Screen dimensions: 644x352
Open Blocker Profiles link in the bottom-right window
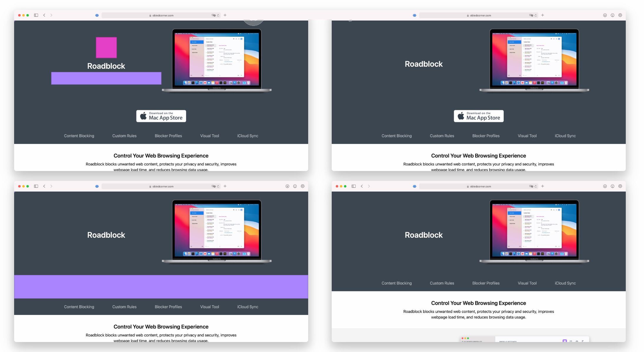click(x=486, y=283)
